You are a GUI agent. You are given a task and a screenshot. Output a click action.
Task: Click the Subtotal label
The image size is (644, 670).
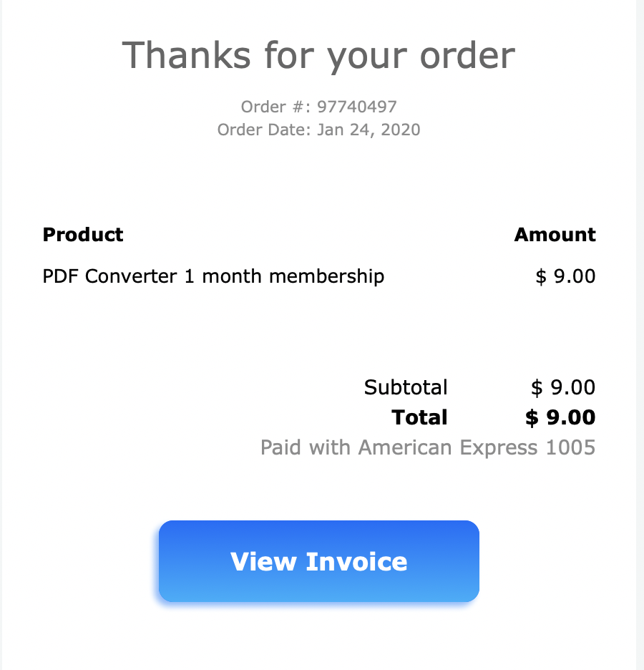406,387
